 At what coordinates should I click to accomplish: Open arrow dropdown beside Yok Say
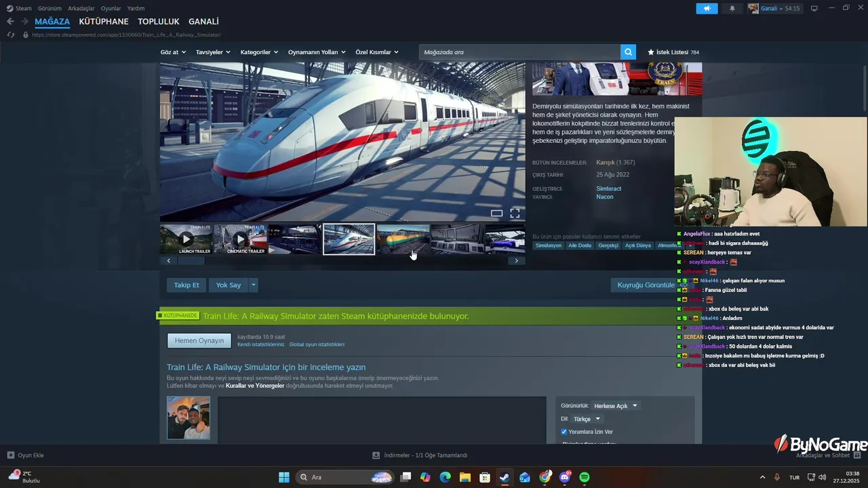pyautogui.click(x=254, y=285)
